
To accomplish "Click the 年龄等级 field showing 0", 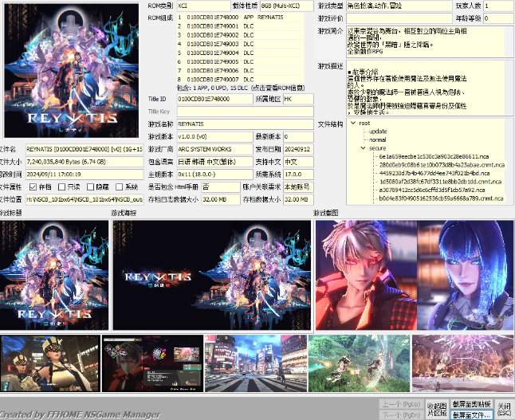I will point(498,18).
